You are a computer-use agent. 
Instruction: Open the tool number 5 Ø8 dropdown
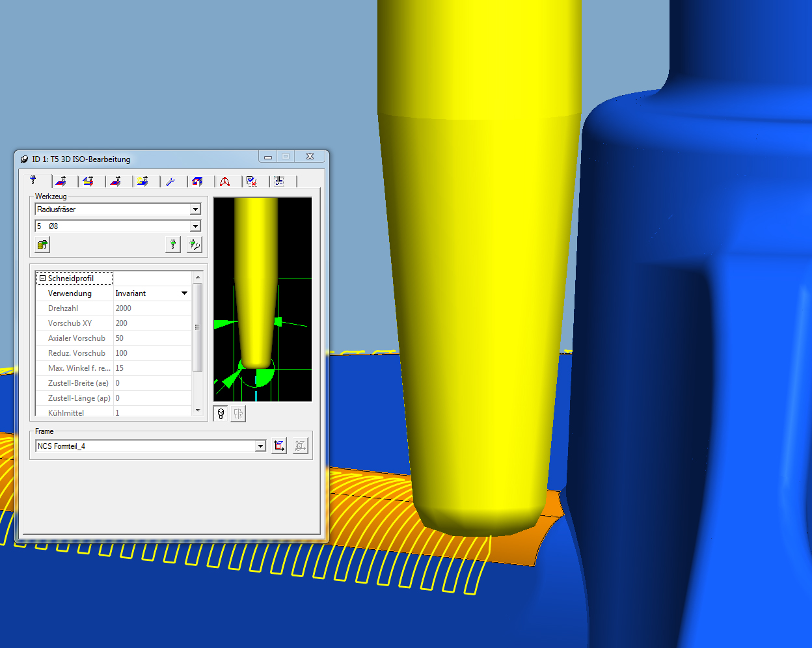point(195,226)
